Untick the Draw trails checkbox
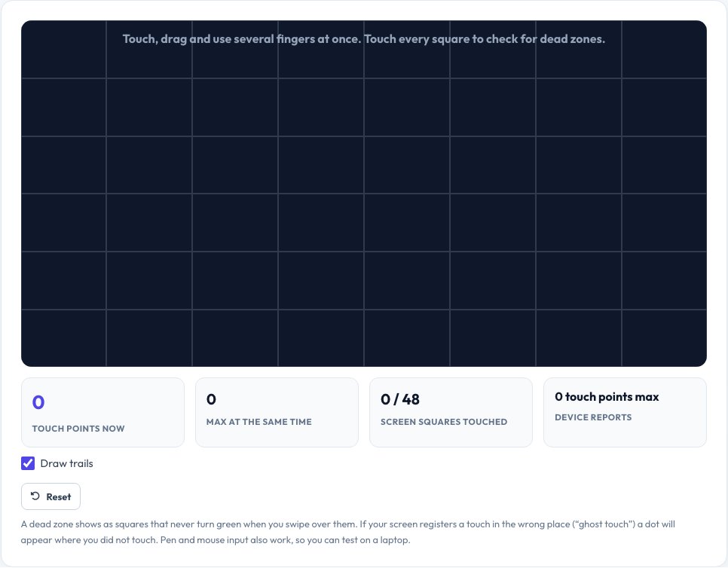728x568 pixels. click(28, 463)
